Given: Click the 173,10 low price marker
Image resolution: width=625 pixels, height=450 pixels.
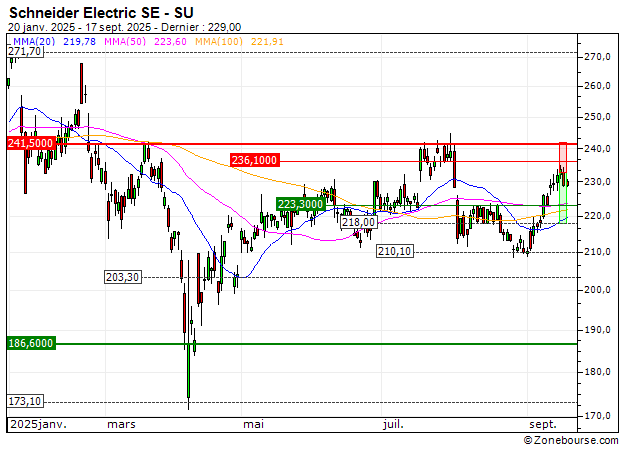Looking at the screenshot, I should click(x=25, y=402).
